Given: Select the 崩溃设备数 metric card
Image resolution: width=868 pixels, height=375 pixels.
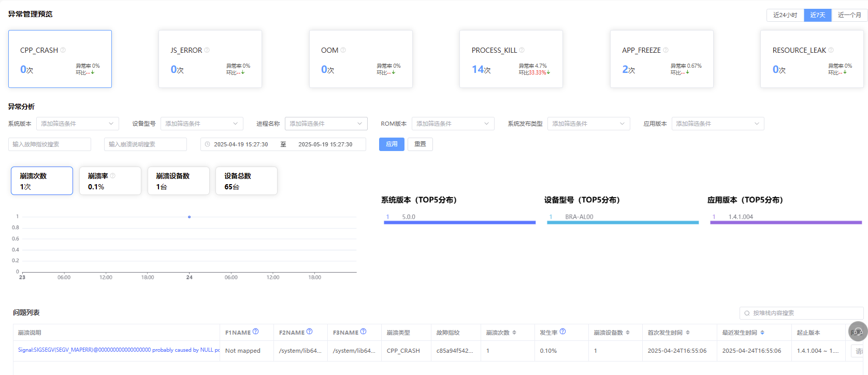Looking at the screenshot, I should tap(178, 181).
